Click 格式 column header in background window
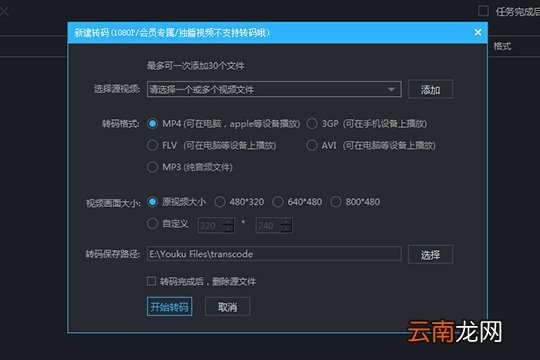This screenshot has height=360, width=540. [502, 46]
